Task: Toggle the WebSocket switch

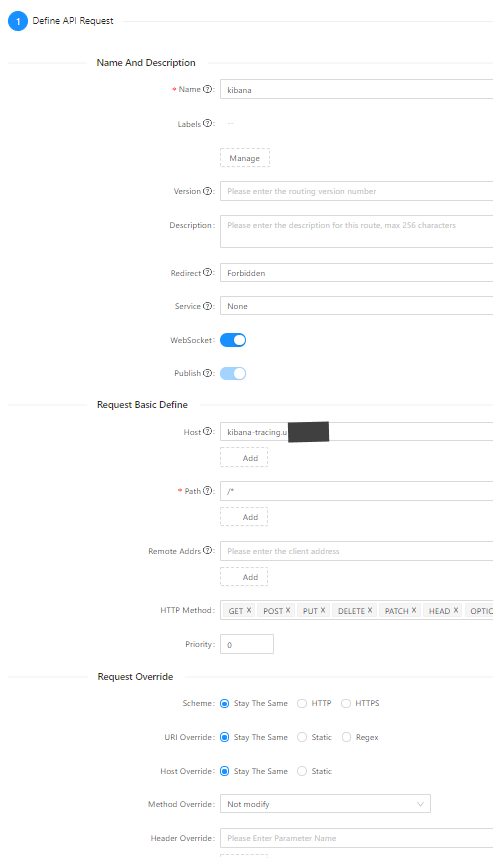Action: point(233,340)
